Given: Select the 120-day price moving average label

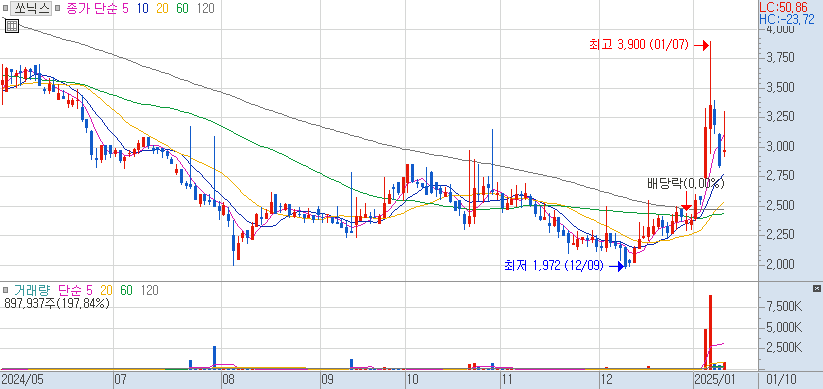Looking at the screenshot, I should [x=205, y=8].
